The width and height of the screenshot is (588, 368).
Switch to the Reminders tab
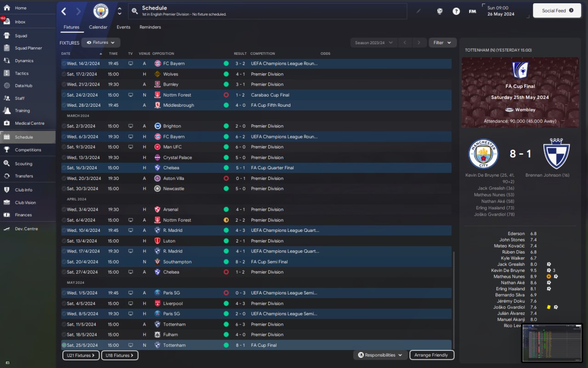[x=150, y=27]
